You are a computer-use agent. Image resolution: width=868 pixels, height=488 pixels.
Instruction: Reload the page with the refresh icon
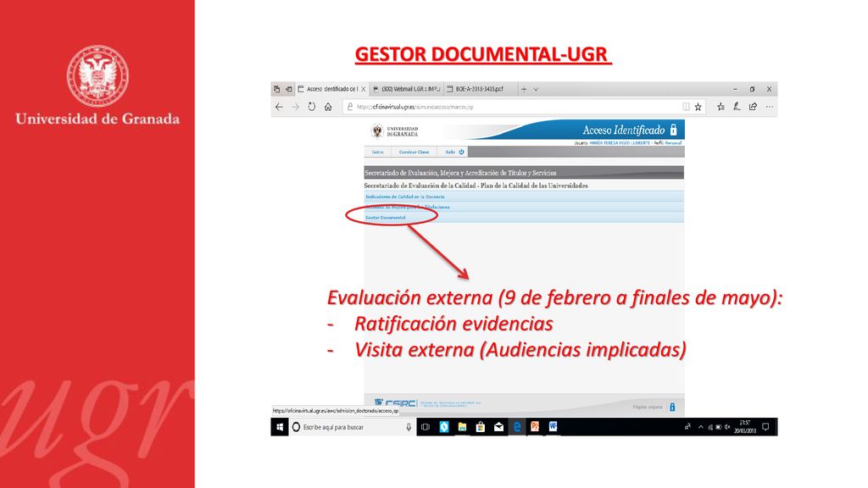(312, 107)
